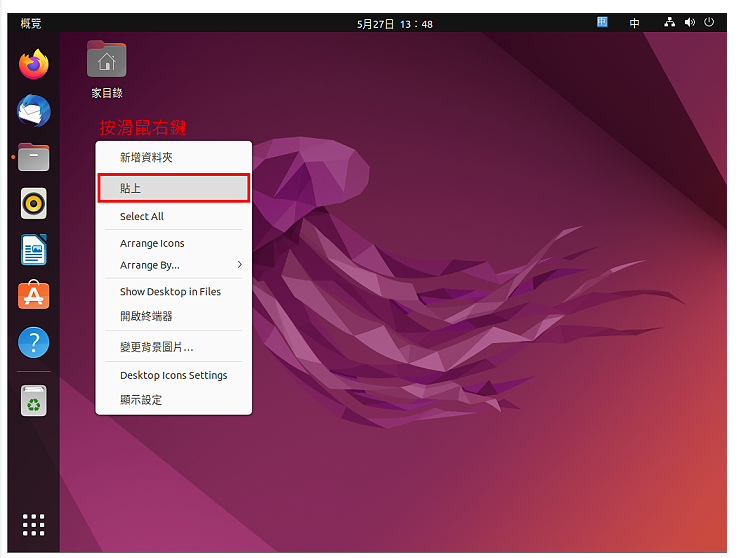The image size is (749, 558).
Task: Select 顯示設定 display settings entry
Action: pos(174,399)
